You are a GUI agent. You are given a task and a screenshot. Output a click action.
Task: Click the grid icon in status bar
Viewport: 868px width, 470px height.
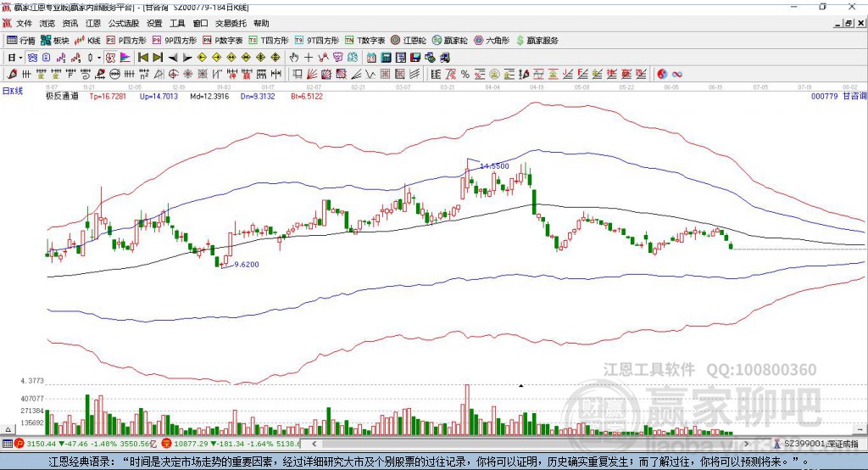click(7, 444)
